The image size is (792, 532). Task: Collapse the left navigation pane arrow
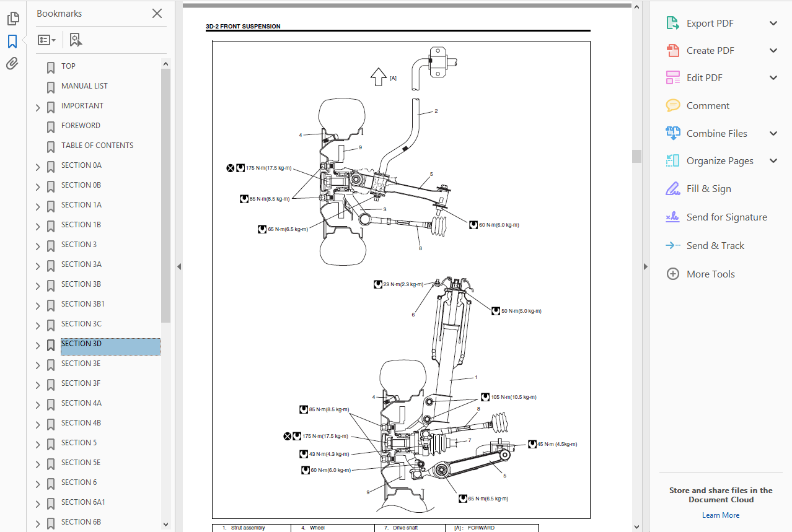pos(179,267)
